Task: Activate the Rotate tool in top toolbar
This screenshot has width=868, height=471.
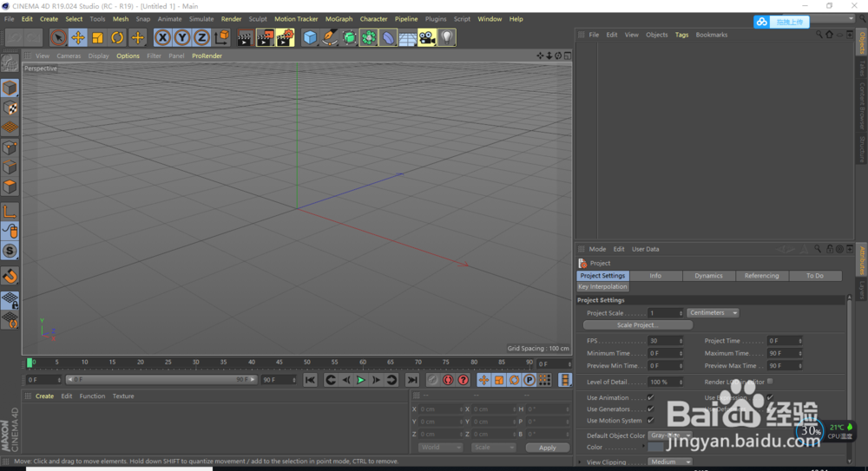Action: click(x=117, y=37)
